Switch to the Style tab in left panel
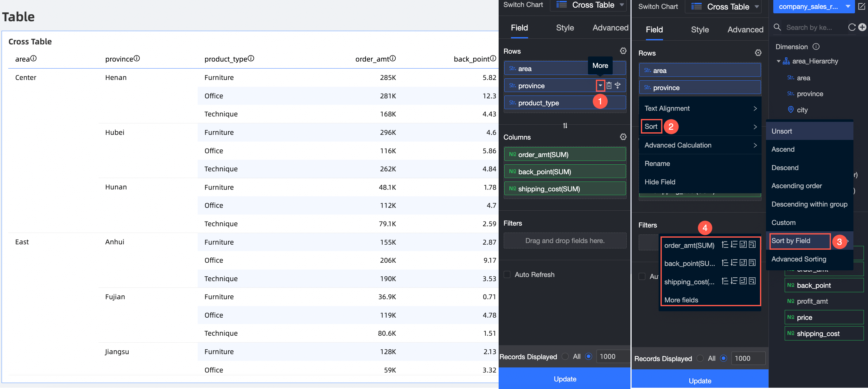The height and width of the screenshot is (389, 868). [x=565, y=28]
